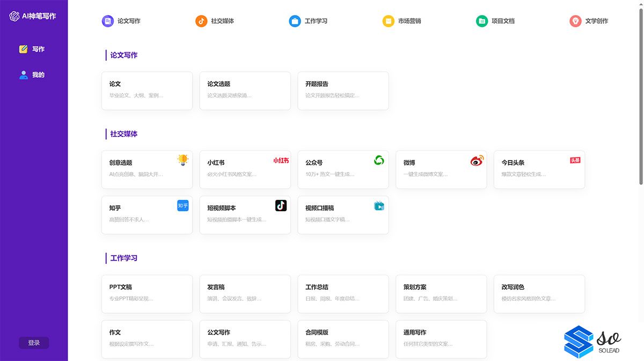
Task: Click the yellow 市场营销 icon
Action: click(389, 21)
